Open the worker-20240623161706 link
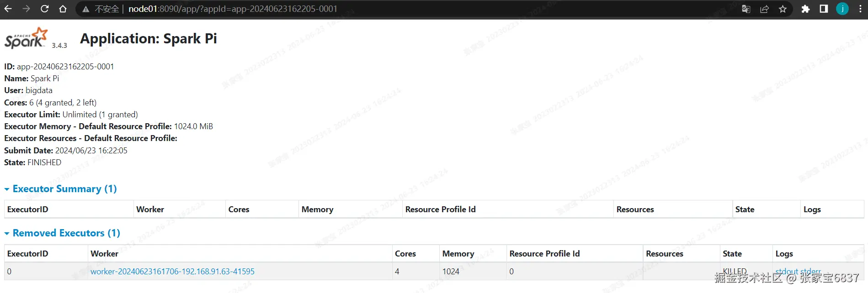The width and height of the screenshot is (868, 293). click(172, 272)
